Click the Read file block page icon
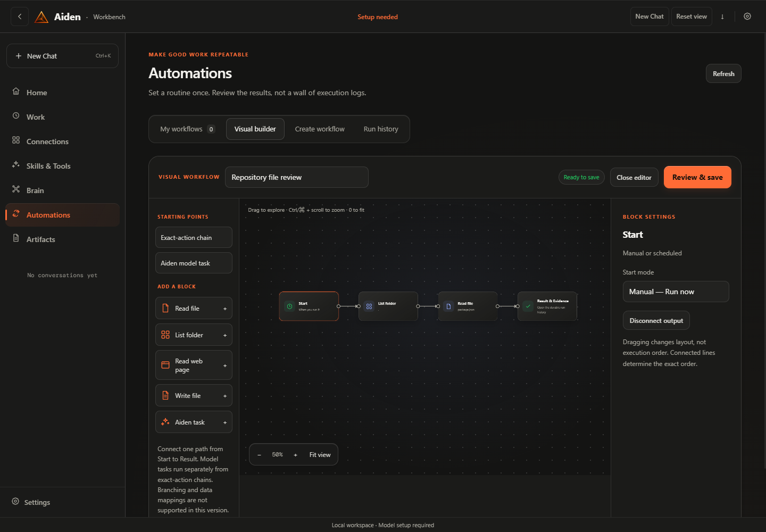This screenshot has height=532, width=766. [165, 308]
